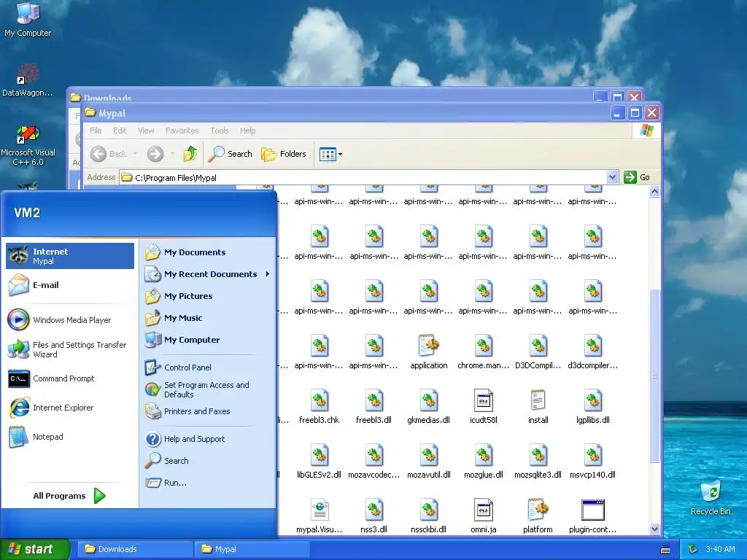Open Notepad from Start menu

coord(70,437)
